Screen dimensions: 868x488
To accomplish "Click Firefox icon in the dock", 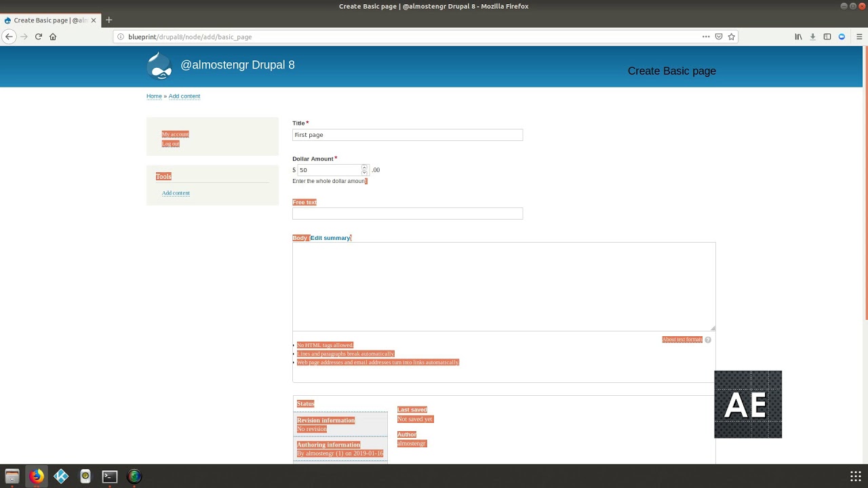I will (x=37, y=476).
